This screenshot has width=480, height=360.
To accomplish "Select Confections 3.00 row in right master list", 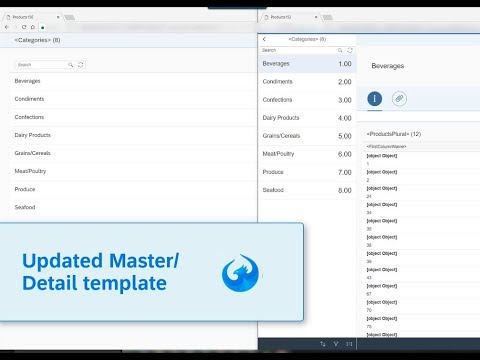I will tap(307, 100).
